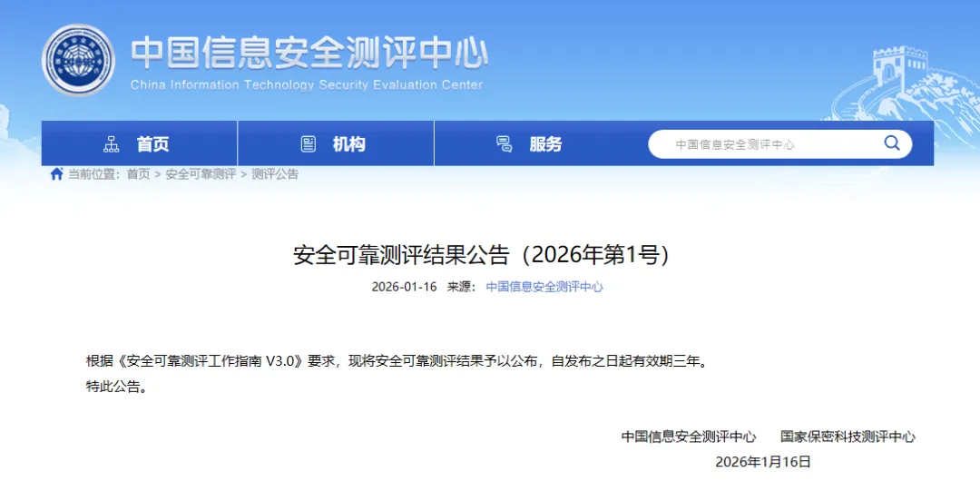Click the 来源: label
Screen dimensions: 980x491
click(461, 287)
